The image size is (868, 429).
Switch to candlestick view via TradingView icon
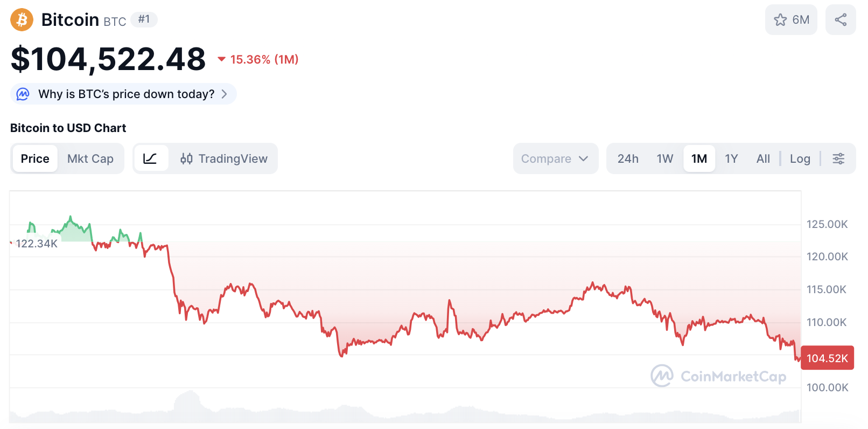[187, 158]
